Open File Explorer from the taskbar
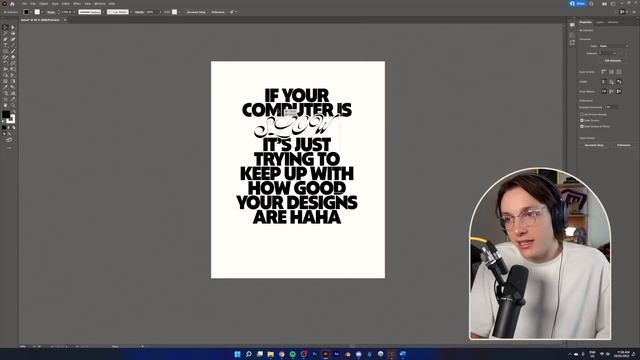Image resolution: width=640 pixels, height=360 pixels. click(271, 354)
